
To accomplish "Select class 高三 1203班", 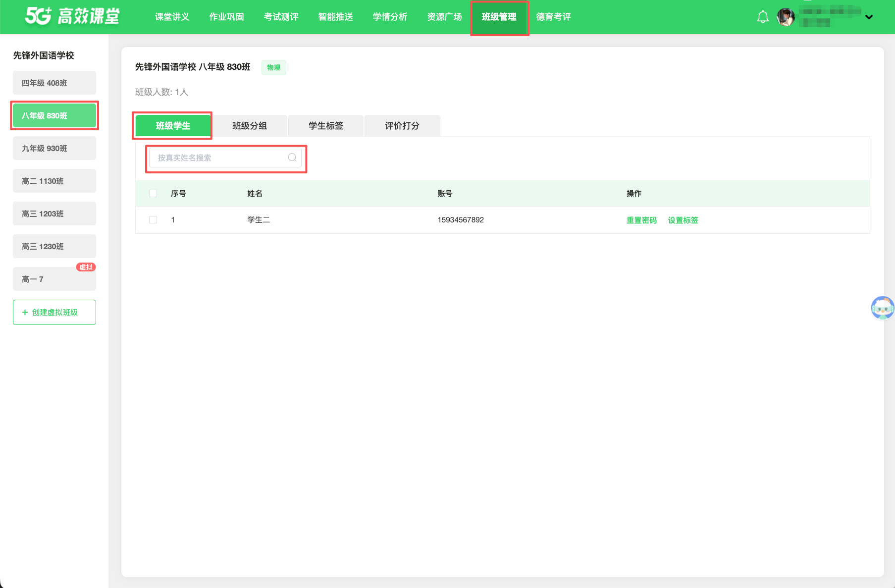I will click(x=54, y=214).
